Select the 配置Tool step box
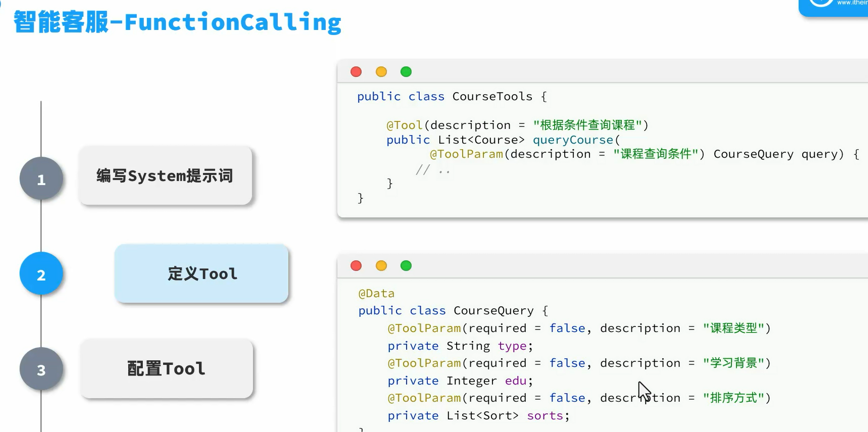868x432 pixels. coord(166,368)
